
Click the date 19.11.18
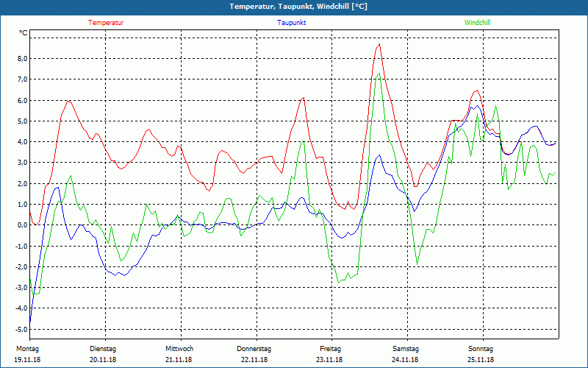[27, 360]
